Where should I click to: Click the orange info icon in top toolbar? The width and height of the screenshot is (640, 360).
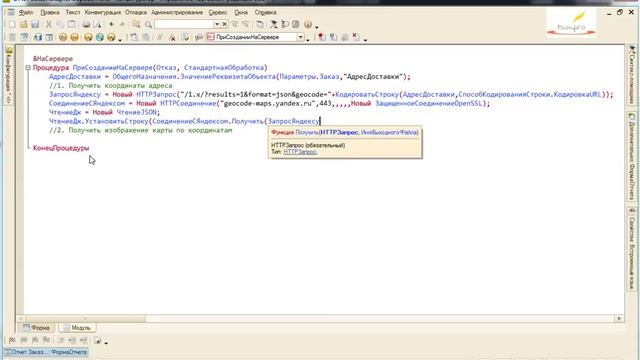[308, 24]
